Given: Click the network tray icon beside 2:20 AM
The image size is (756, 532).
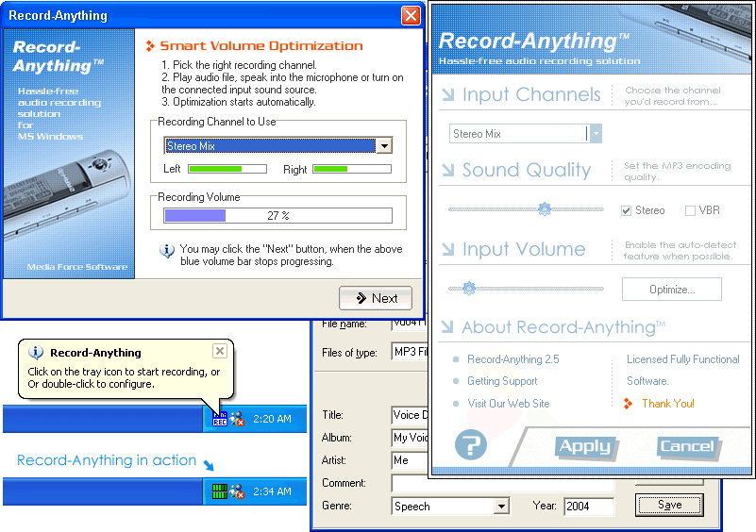Looking at the screenshot, I should coord(237,419).
